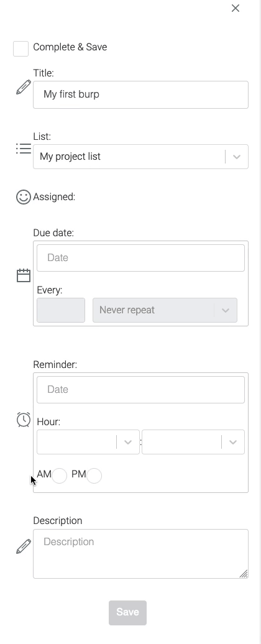
Task: Open the My project list dropdown
Action: [x=141, y=157]
